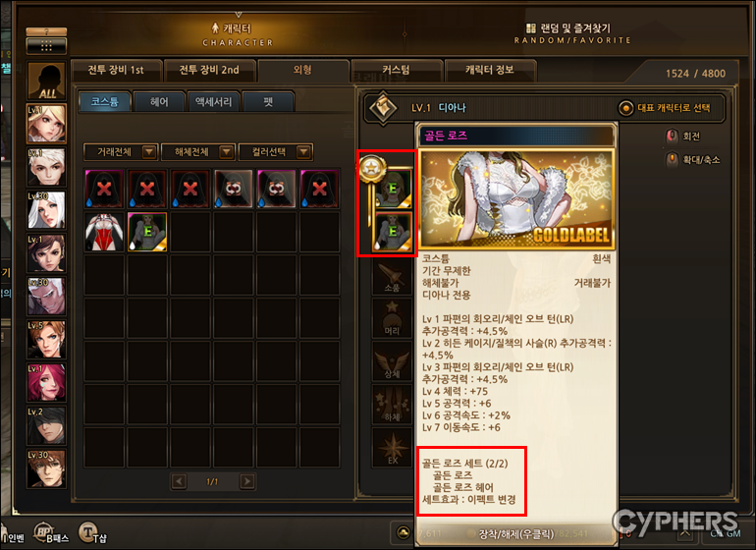Click the EX slot star icon
756x550 pixels.
click(392, 448)
